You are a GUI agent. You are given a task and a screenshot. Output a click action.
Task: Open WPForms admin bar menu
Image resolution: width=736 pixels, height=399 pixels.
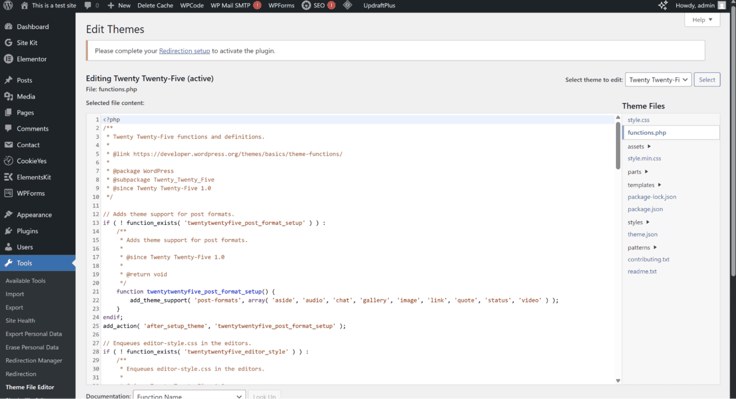coord(281,6)
